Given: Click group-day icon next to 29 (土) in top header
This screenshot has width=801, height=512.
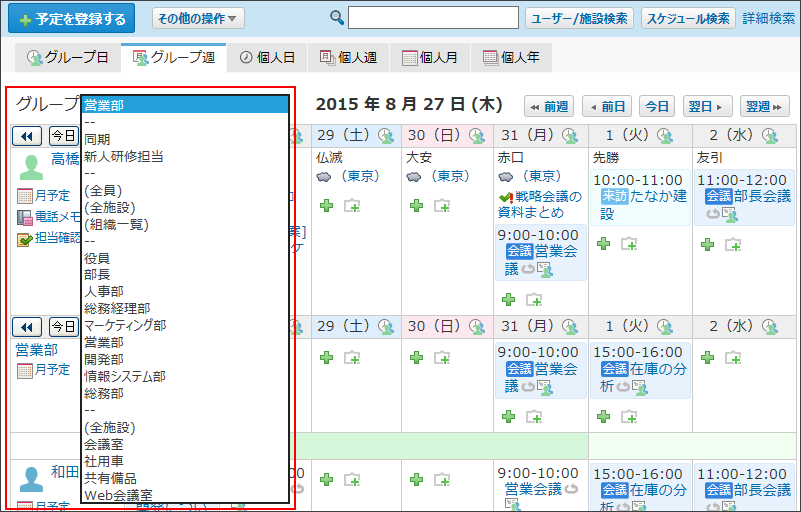Looking at the screenshot, I should point(386,136).
